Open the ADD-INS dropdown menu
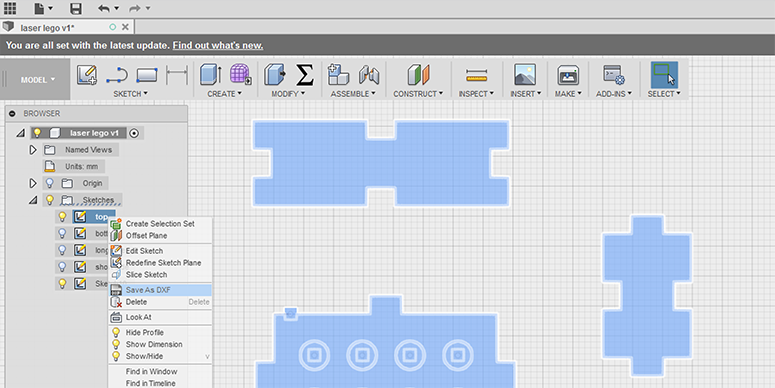The width and height of the screenshot is (775, 388). (614, 94)
